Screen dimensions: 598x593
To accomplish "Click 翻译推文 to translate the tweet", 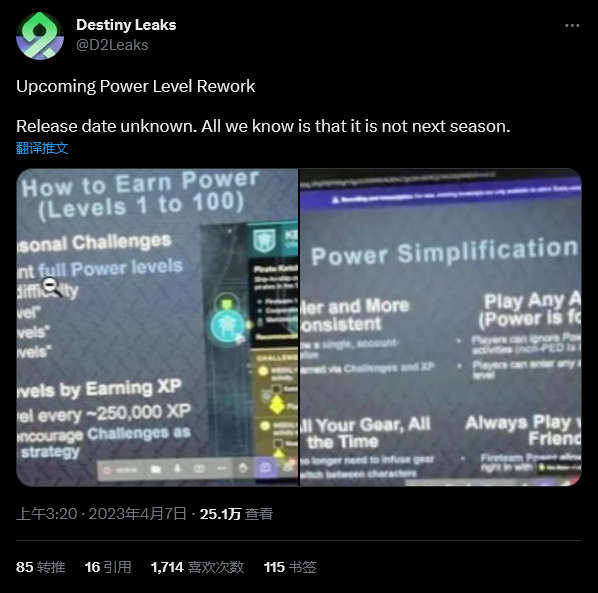I will (42, 148).
